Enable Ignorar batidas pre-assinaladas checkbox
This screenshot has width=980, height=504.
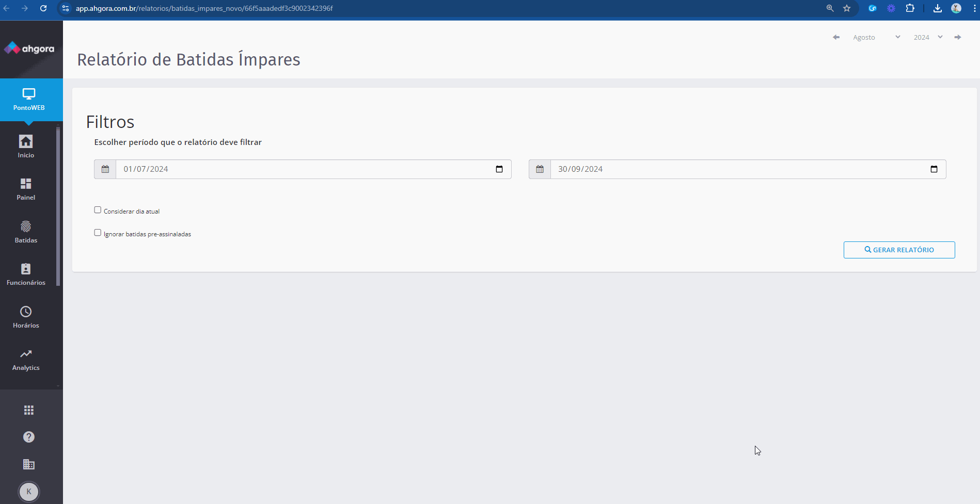pyautogui.click(x=98, y=233)
